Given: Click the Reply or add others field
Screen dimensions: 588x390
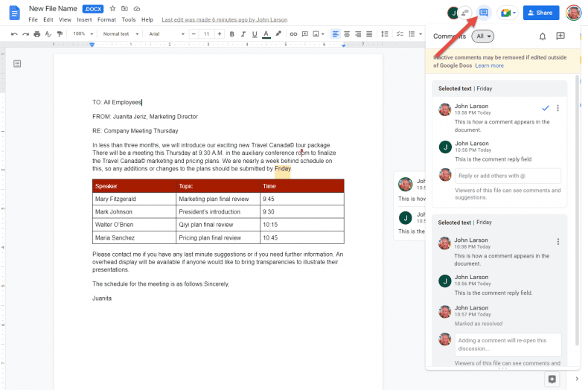Looking at the screenshot, I should click(x=508, y=176).
